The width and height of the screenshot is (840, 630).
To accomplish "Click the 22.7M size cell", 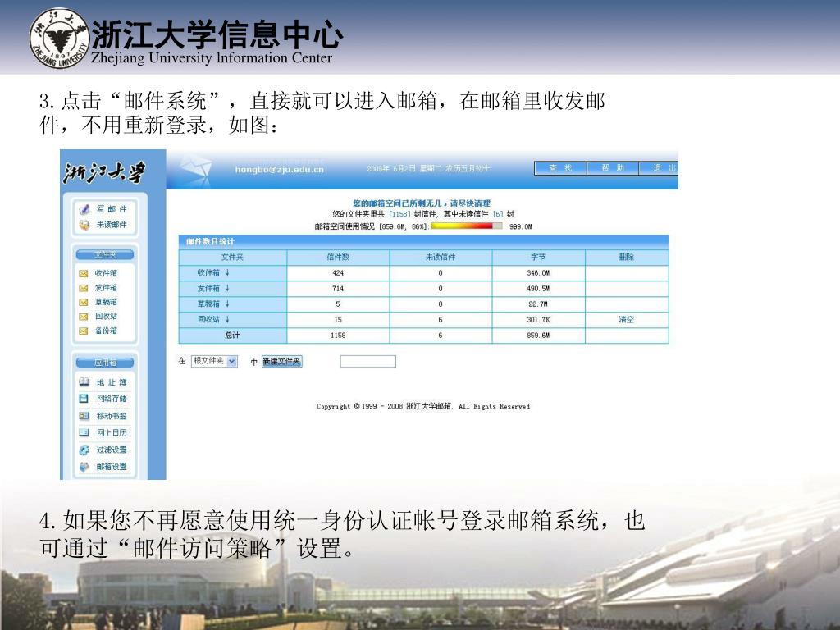I will (x=538, y=304).
